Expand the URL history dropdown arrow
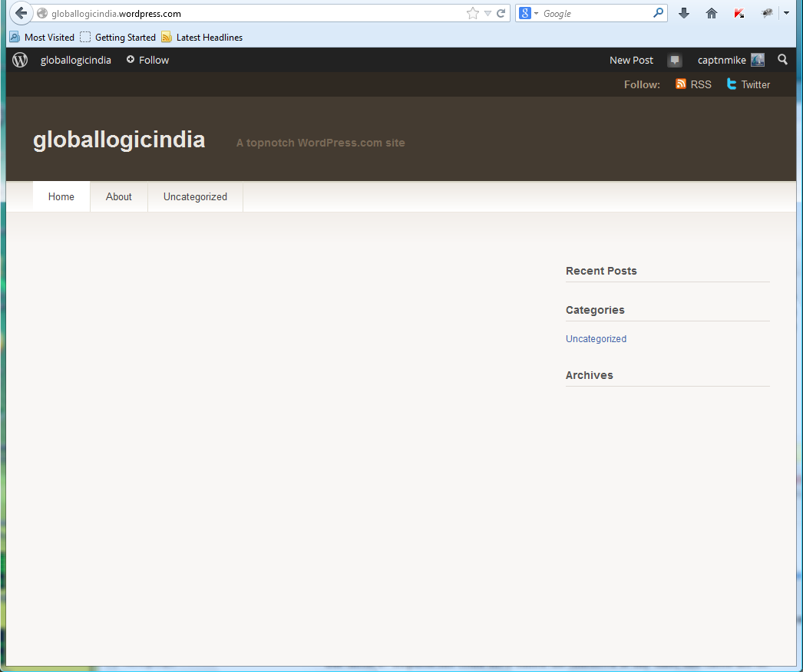803x672 pixels. coord(487,13)
